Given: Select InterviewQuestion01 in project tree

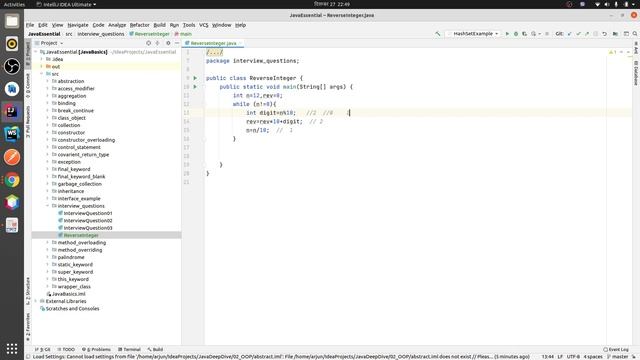Looking at the screenshot, I should [x=88, y=213].
